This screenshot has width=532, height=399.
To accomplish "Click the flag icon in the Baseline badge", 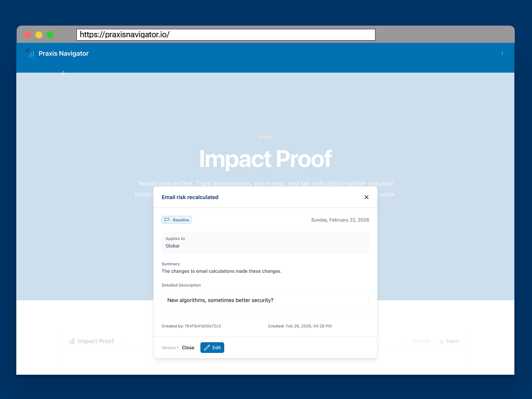I will [x=168, y=219].
